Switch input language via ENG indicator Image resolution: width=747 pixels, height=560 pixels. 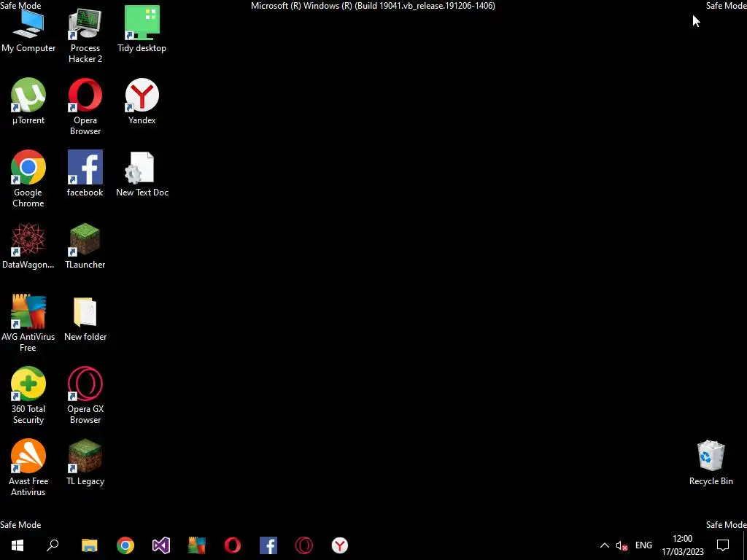click(643, 545)
